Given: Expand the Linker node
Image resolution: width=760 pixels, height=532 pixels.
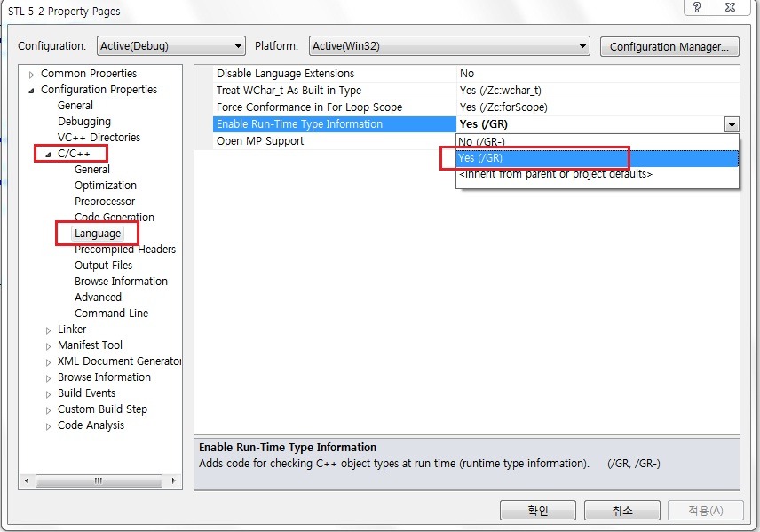Looking at the screenshot, I should pyautogui.click(x=48, y=330).
